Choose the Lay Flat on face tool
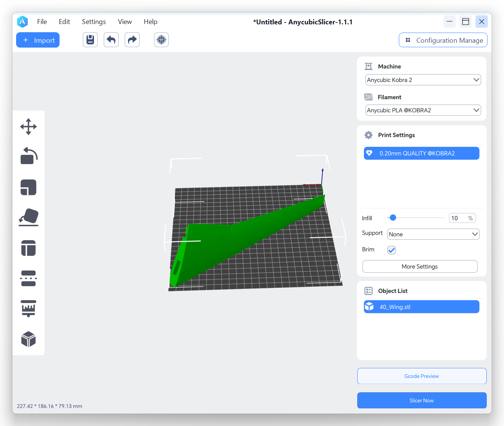Screen dimensions: 504x426 (x=28, y=218)
